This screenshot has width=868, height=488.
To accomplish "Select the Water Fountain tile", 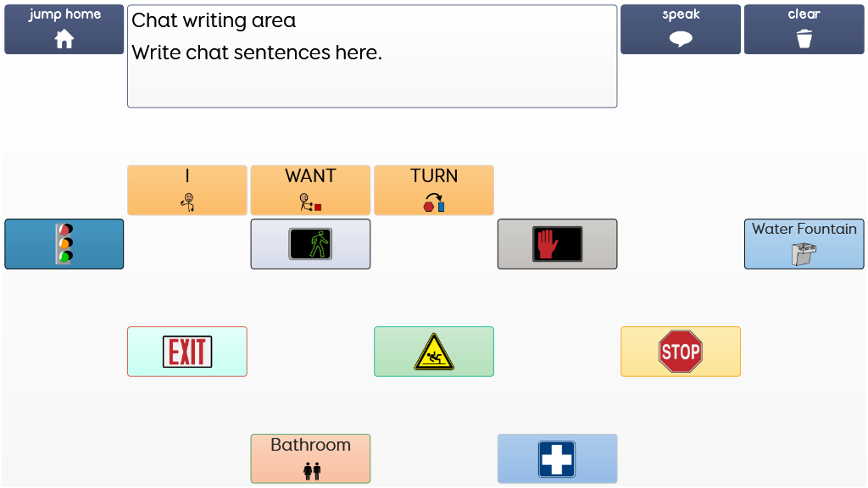I will point(804,244).
